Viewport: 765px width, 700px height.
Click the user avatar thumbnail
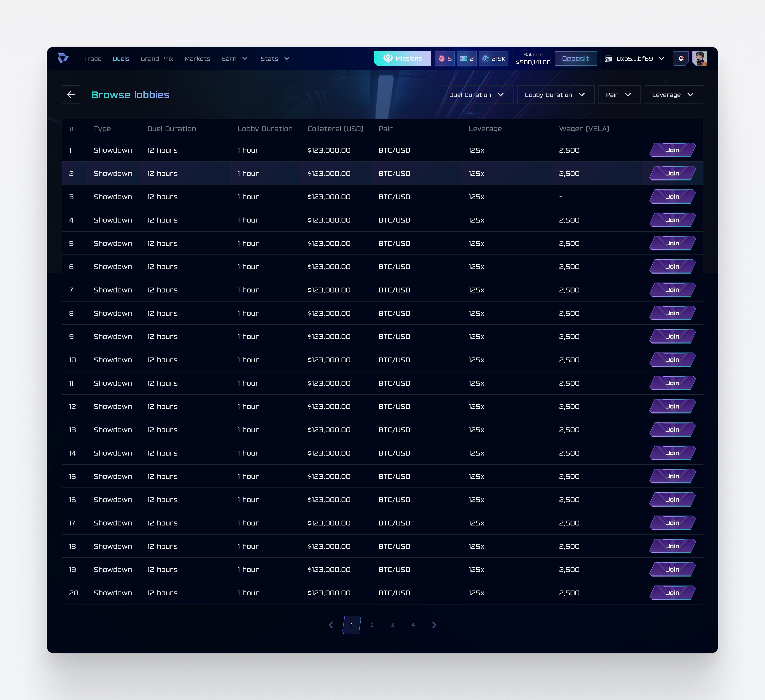[699, 58]
